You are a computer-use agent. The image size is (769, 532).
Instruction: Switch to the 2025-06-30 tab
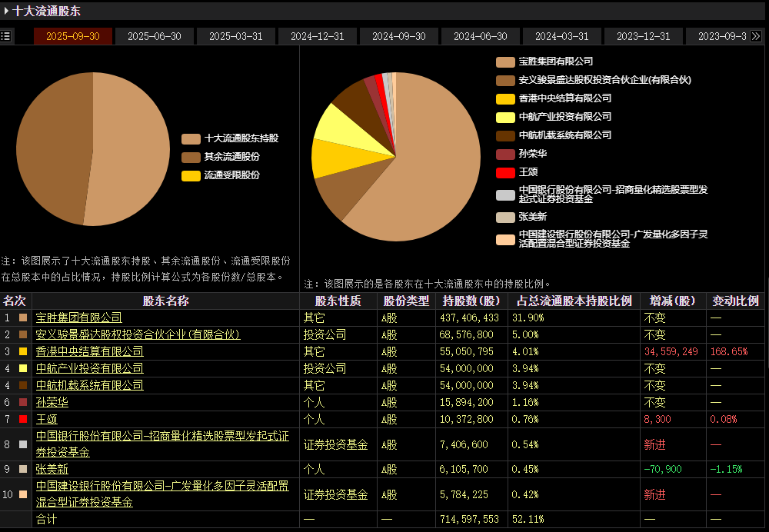(x=155, y=36)
